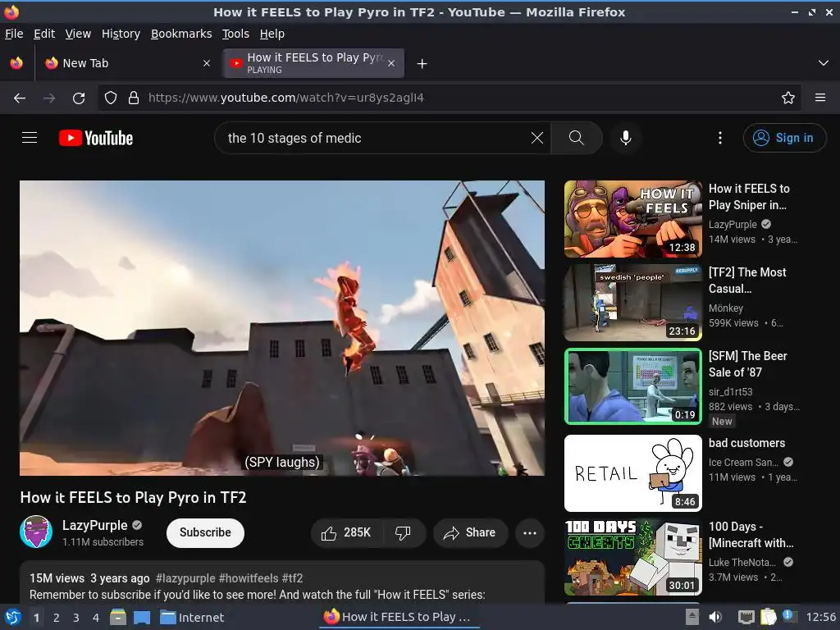The height and width of the screenshot is (630, 840).
Task: Click the title '[SFM] The Beer Sale of '87'
Action: point(748,363)
